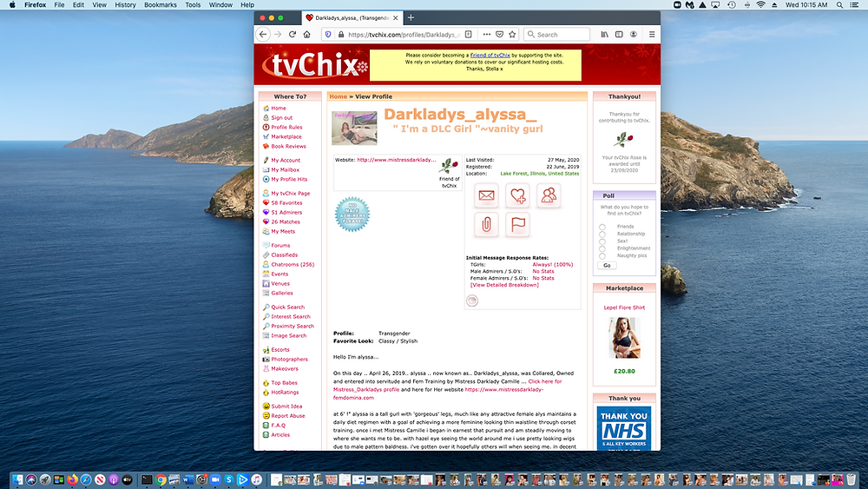Image resolution: width=868 pixels, height=489 pixels.
Task: Open the Friend of tvChix banner link
Action: [x=490, y=56]
